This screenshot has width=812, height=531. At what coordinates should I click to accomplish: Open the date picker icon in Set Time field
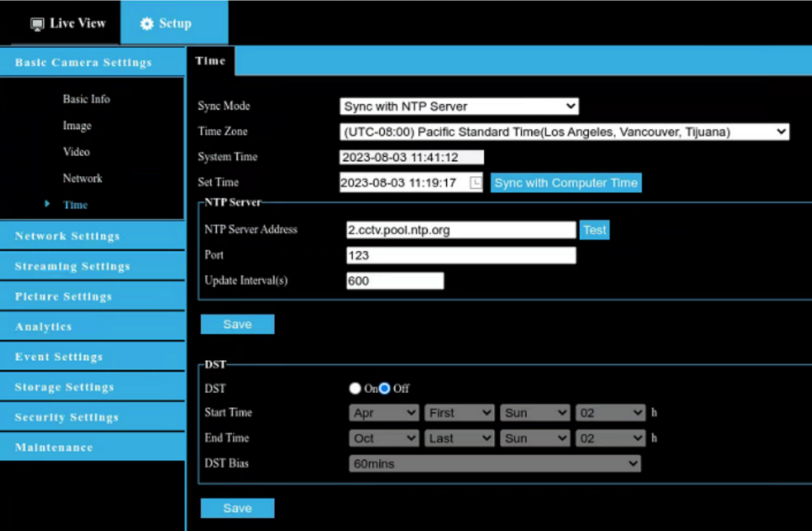(x=475, y=182)
